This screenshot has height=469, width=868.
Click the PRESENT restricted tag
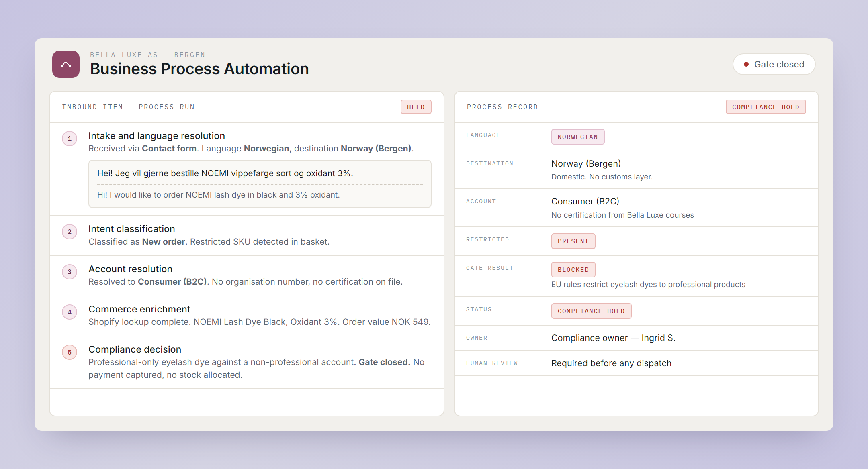tap(573, 241)
